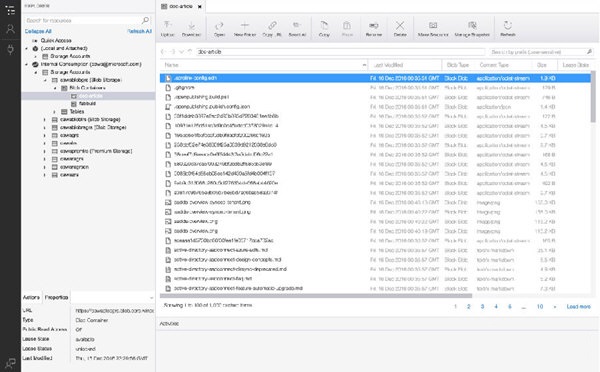The height and width of the screenshot is (372, 600).
Task: Go to page 2 of results
Action: [468, 307]
